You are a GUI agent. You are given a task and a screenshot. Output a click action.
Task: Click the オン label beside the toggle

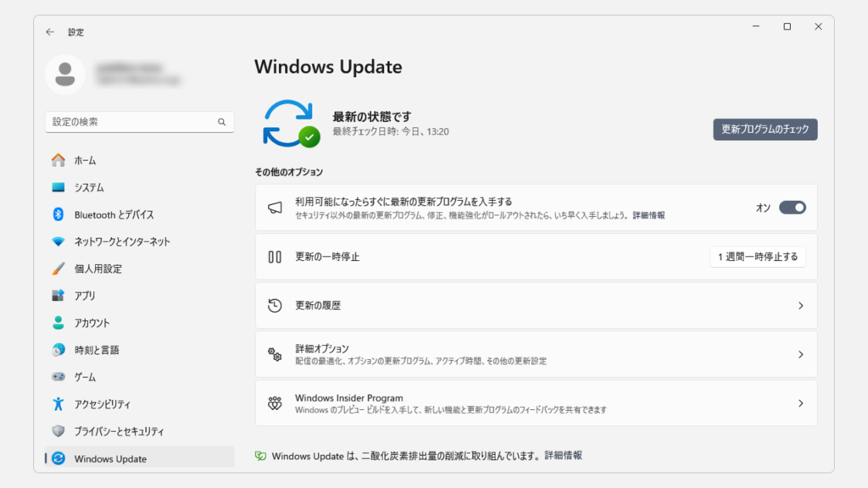tap(763, 208)
